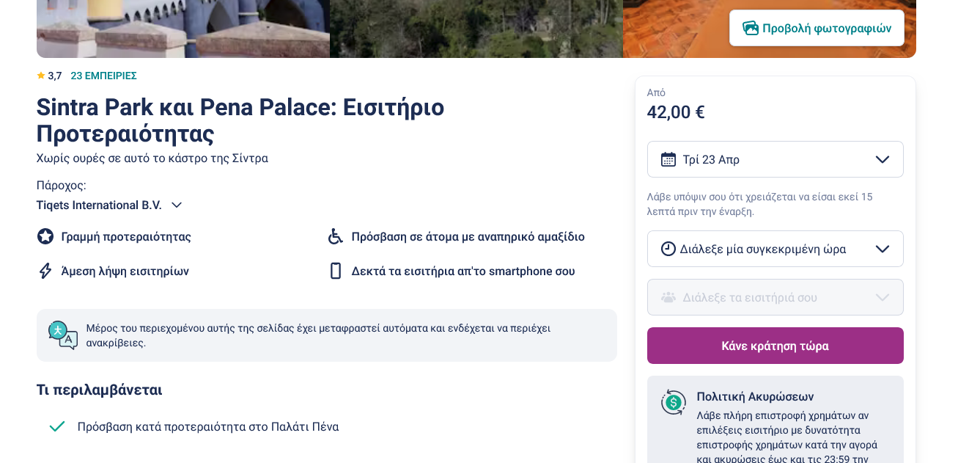Open the Διάλεξε τα εισιτήριά σου dropdown

coord(775,297)
